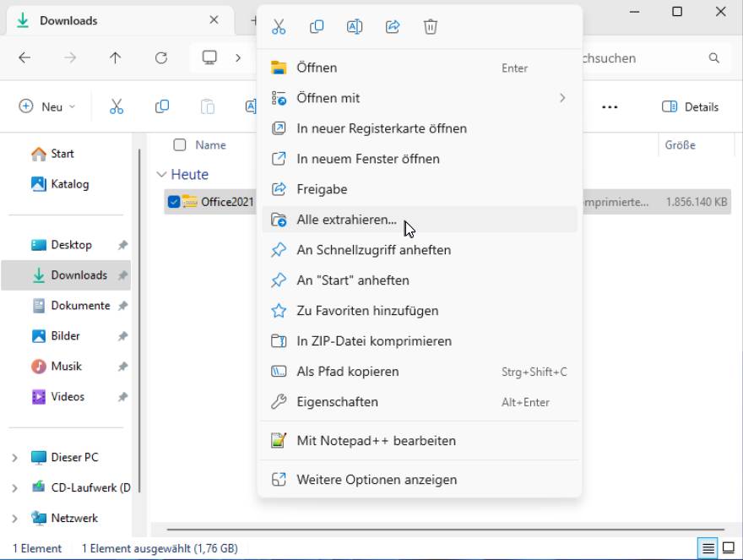Viewport: 743px width, 560px height.
Task: Open the Neu dropdown button
Action: 46,106
